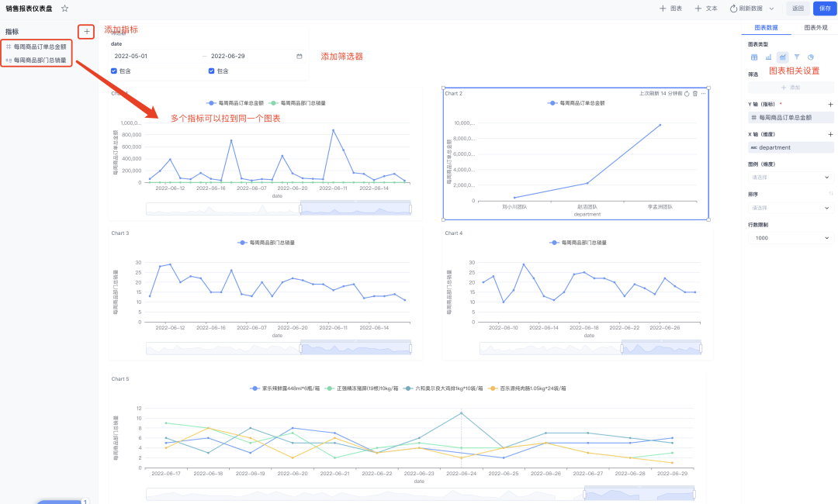Open the 行数限制 1000 dropdown
The image size is (838, 504).
click(x=791, y=238)
